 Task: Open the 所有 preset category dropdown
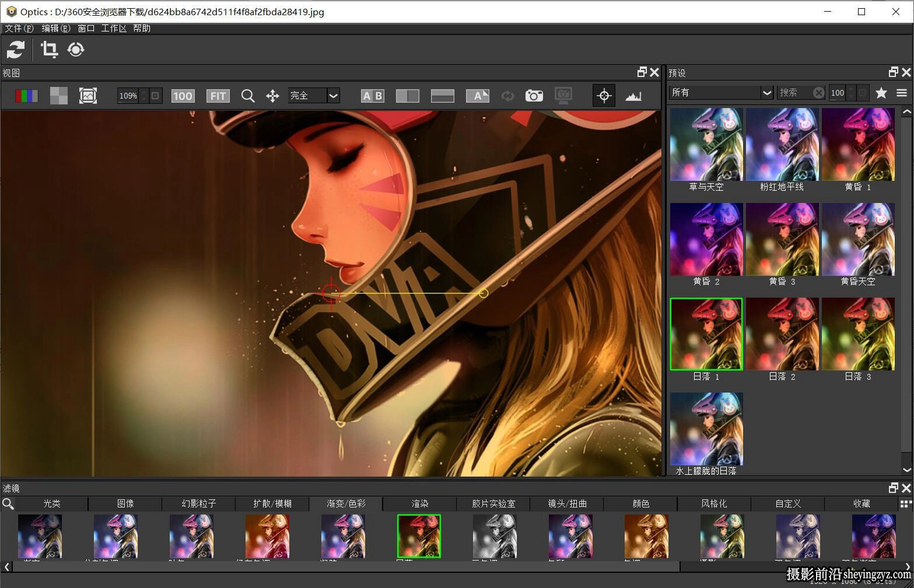pyautogui.click(x=722, y=92)
